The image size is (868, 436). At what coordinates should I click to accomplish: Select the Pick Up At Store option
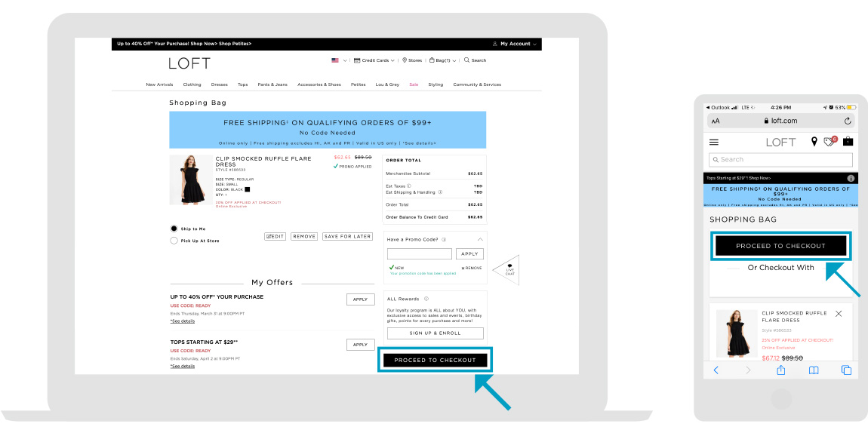coord(174,241)
